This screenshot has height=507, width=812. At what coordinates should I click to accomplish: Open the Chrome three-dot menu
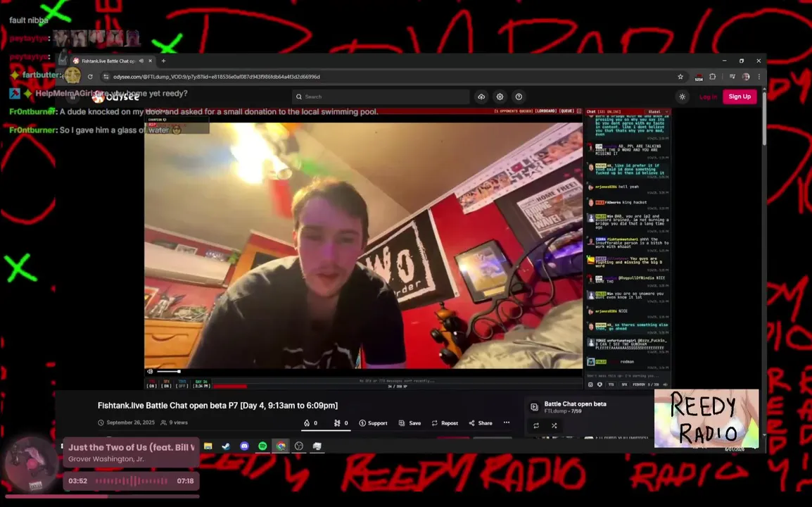759,77
